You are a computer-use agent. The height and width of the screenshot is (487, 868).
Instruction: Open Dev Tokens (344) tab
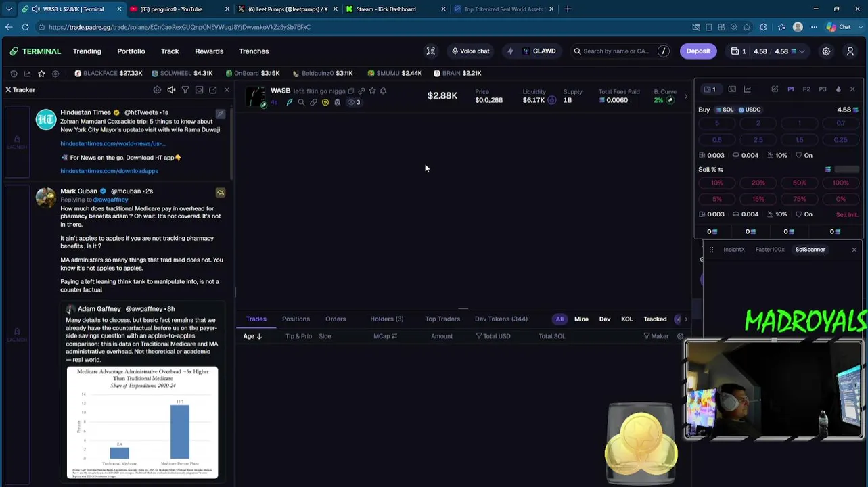point(501,319)
